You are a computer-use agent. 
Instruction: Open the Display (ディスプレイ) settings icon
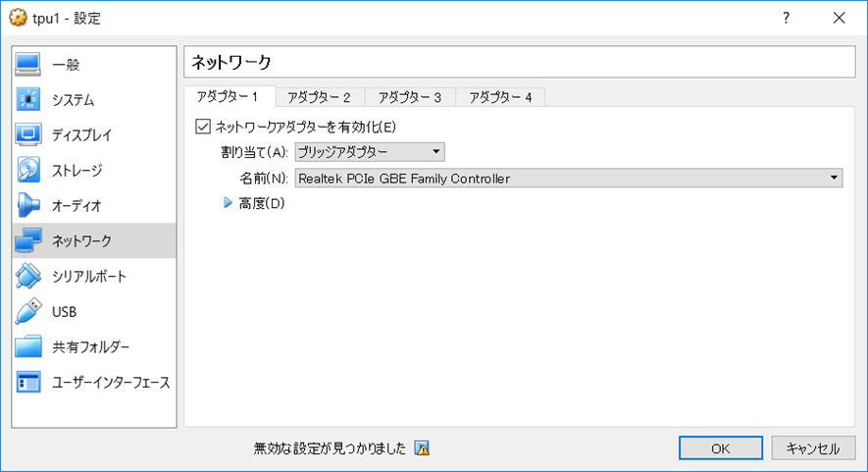[x=28, y=135]
